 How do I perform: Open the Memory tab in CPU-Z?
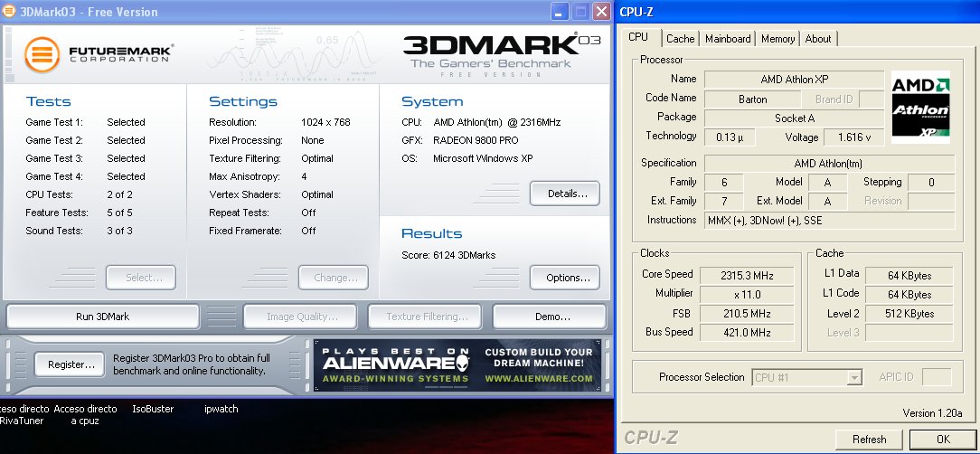(x=777, y=39)
